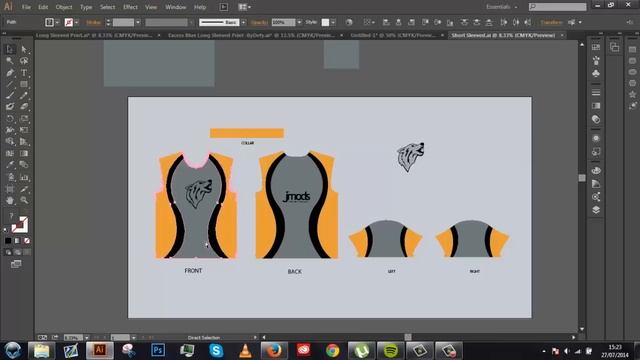Click the search field at top right

[558, 7]
